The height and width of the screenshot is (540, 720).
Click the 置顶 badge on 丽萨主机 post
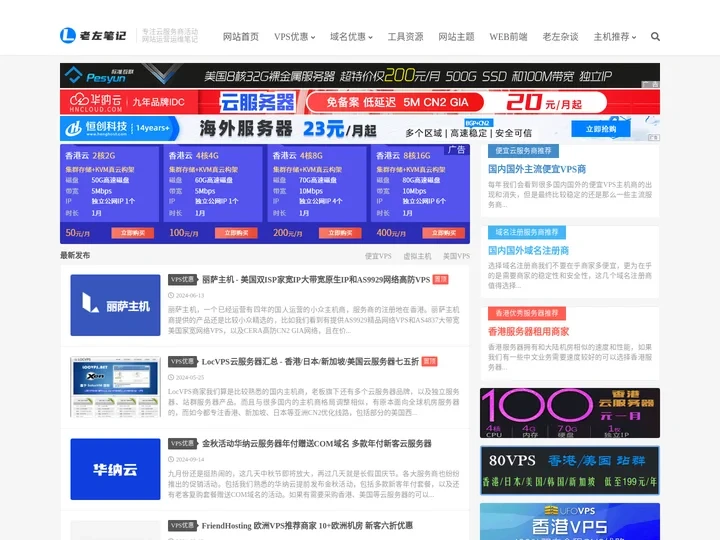[440, 279]
